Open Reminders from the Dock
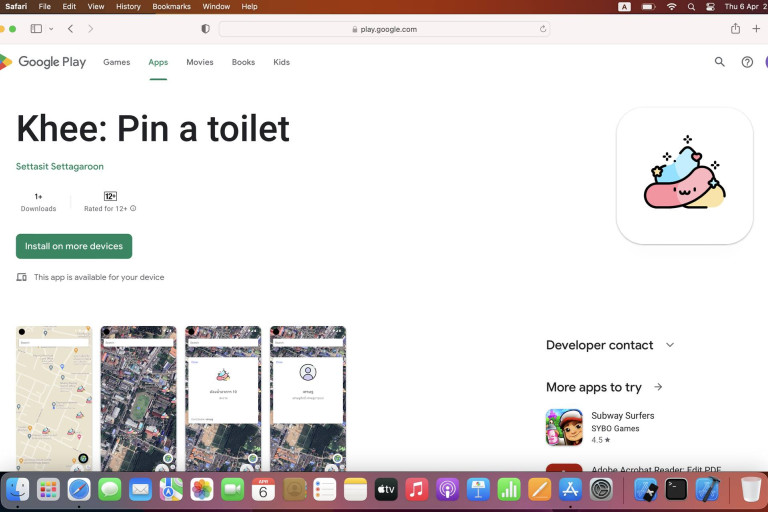Screen dimensions: 768x512 (x=325, y=489)
